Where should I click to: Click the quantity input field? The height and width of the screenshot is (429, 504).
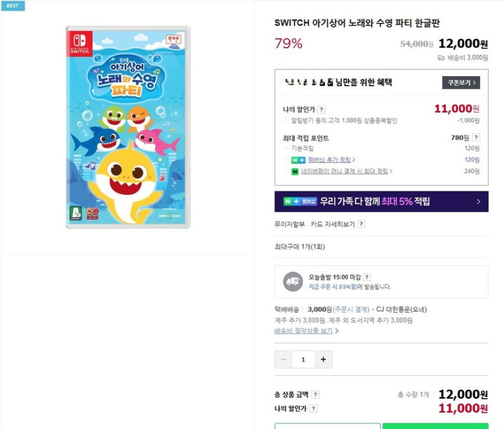tap(303, 360)
